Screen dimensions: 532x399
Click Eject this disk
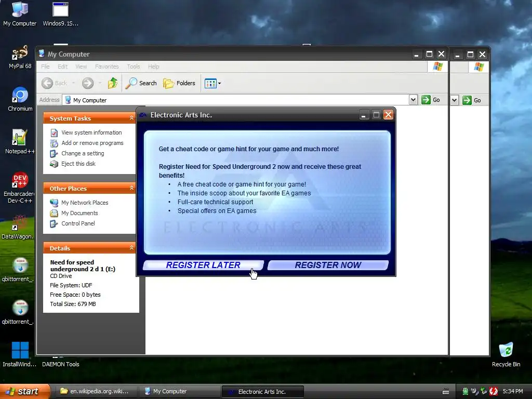(78, 164)
